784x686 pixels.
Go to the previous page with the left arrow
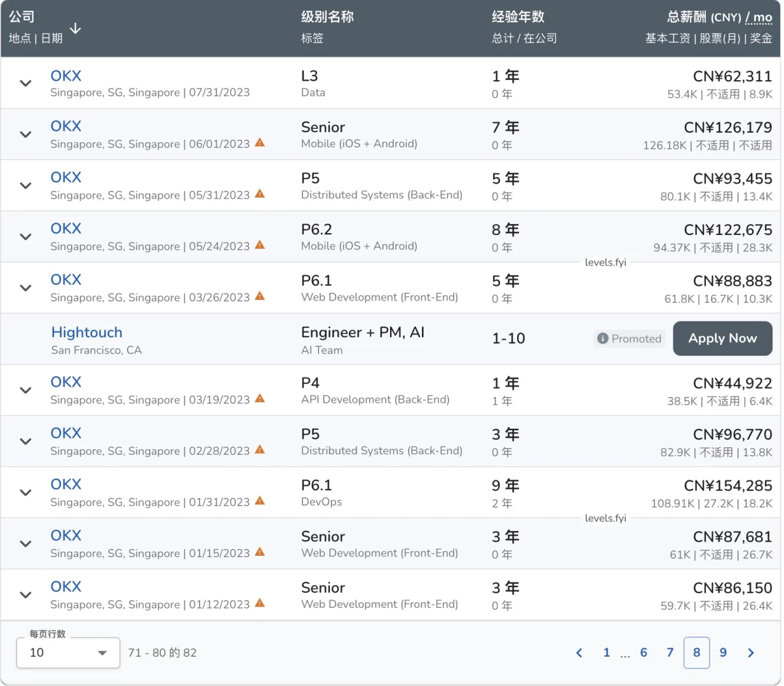coord(579,653)
